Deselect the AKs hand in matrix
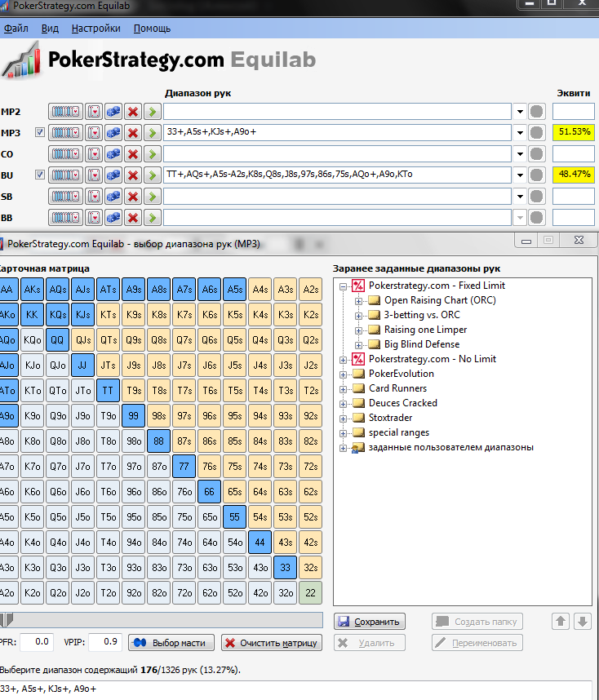This screenshot has width=599, height=700. click(32, 290)
